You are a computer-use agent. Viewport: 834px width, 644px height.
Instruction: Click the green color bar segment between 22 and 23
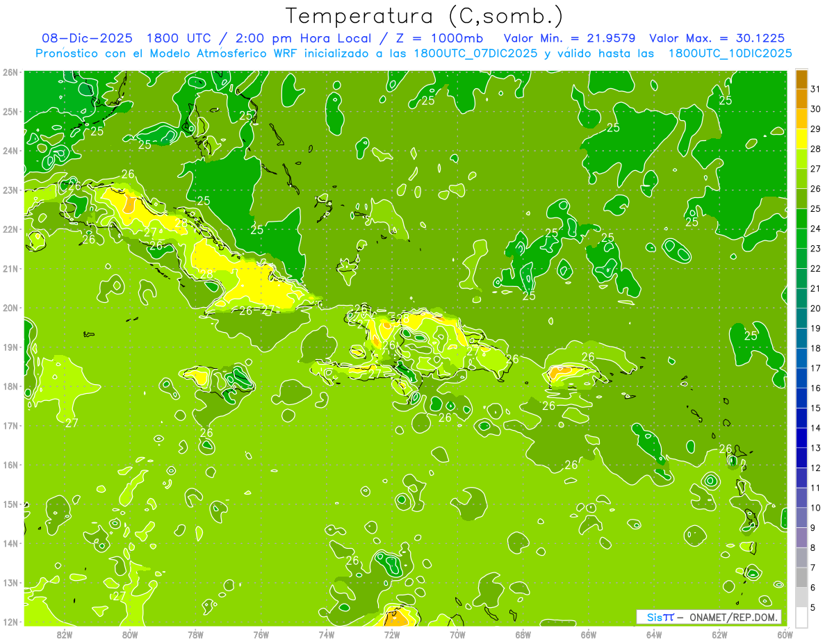point(801,258)
